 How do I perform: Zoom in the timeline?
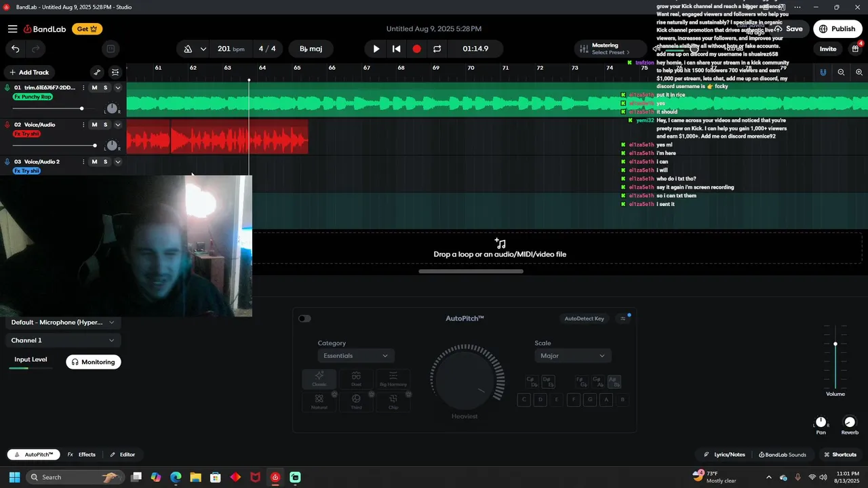click(x=859, y=72)
